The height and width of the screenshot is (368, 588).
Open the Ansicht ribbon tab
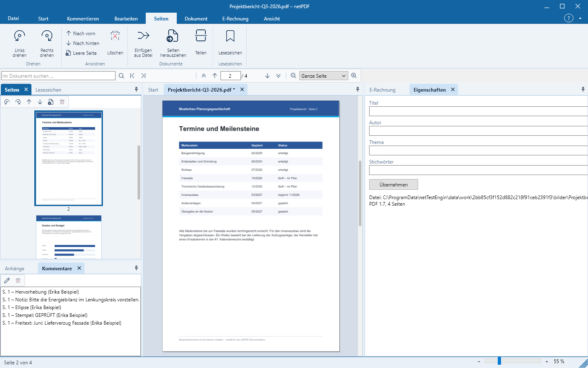[272, 19]
